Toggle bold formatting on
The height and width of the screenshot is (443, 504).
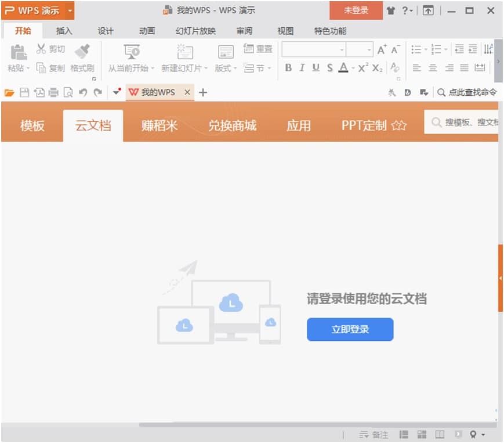(288, 67)
